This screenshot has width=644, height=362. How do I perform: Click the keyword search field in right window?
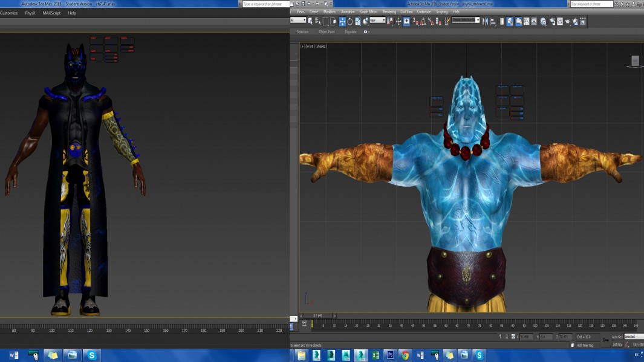pyautogui.click(x=591, y=4)
